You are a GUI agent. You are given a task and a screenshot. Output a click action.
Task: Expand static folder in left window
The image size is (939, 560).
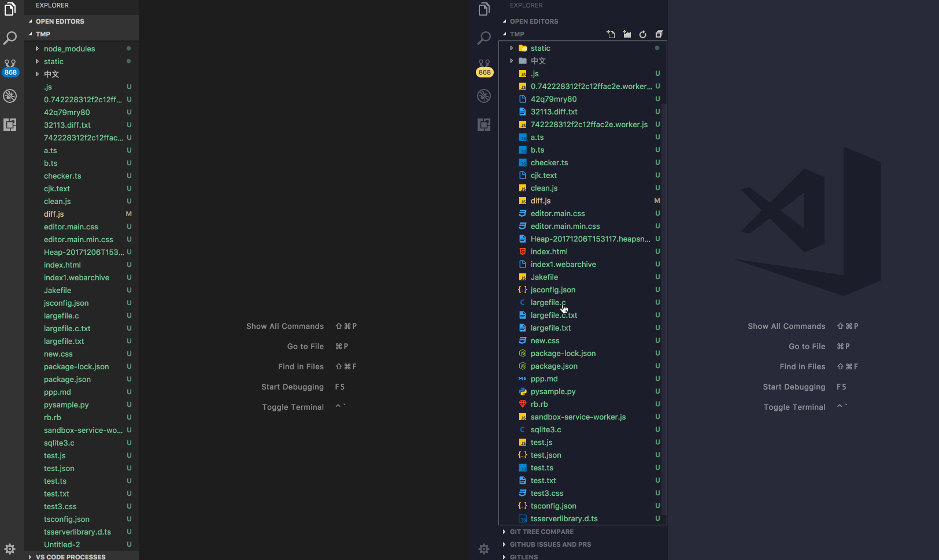click(38, 61)
